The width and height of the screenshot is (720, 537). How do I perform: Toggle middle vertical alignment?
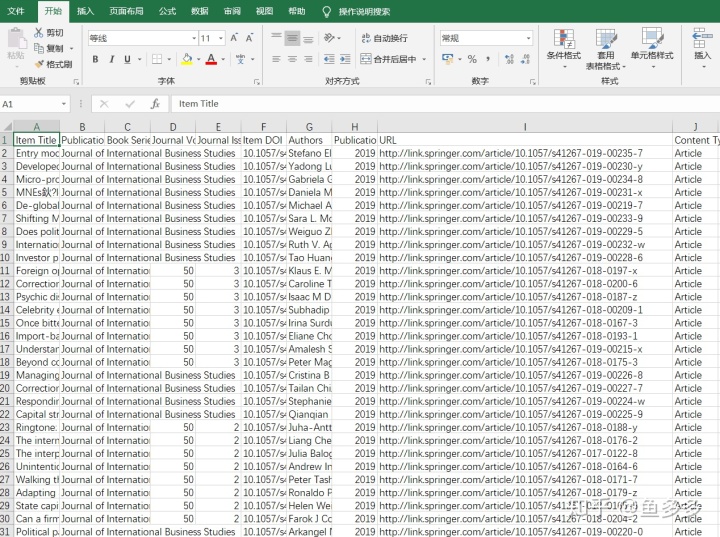pyautogui.click(x=292, y=38)
